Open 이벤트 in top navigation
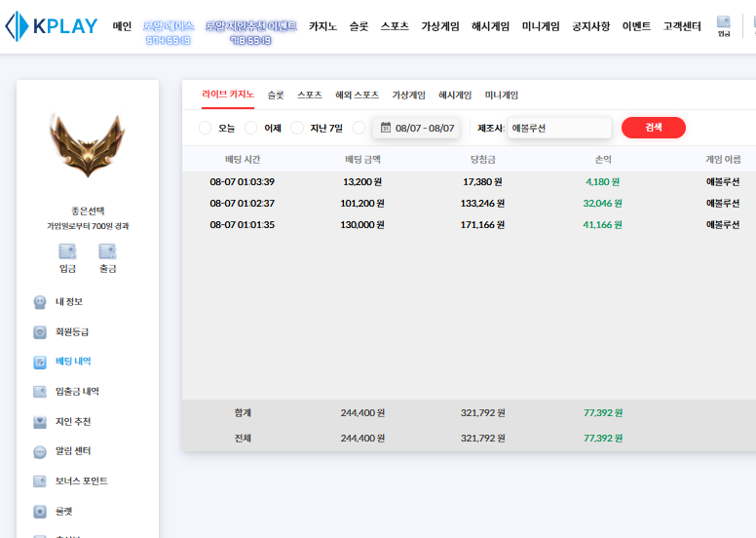The height and width of the screenshot is (538, 756). 636,26
